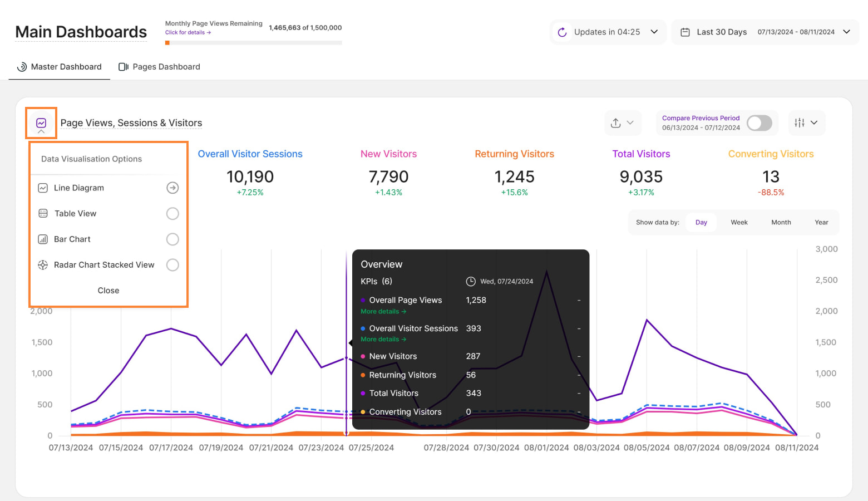
Task: Click the chart type icon beside Page Views title
Action: (41, 123)
